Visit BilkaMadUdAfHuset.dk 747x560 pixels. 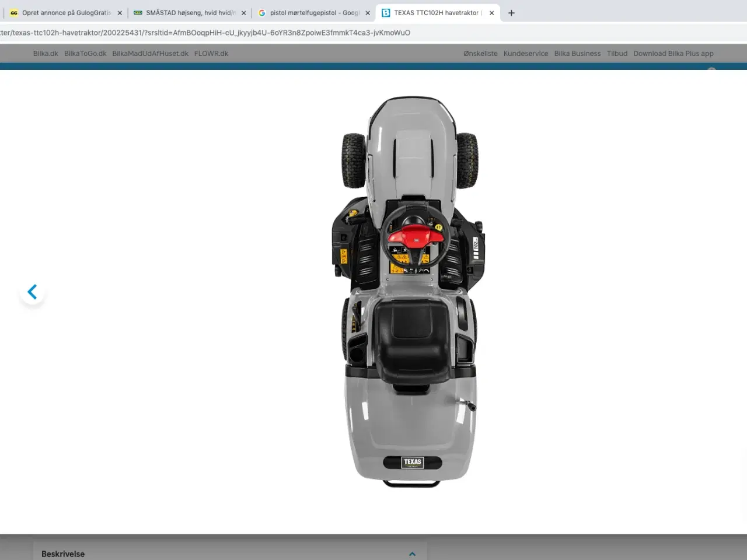pyautogui.click(x=150, y=54)
